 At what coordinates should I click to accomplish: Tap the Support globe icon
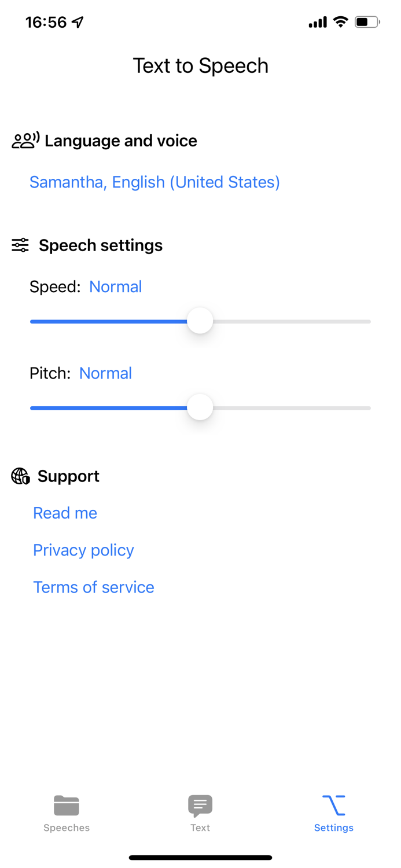pyautogui.click(x=19, y=476)
